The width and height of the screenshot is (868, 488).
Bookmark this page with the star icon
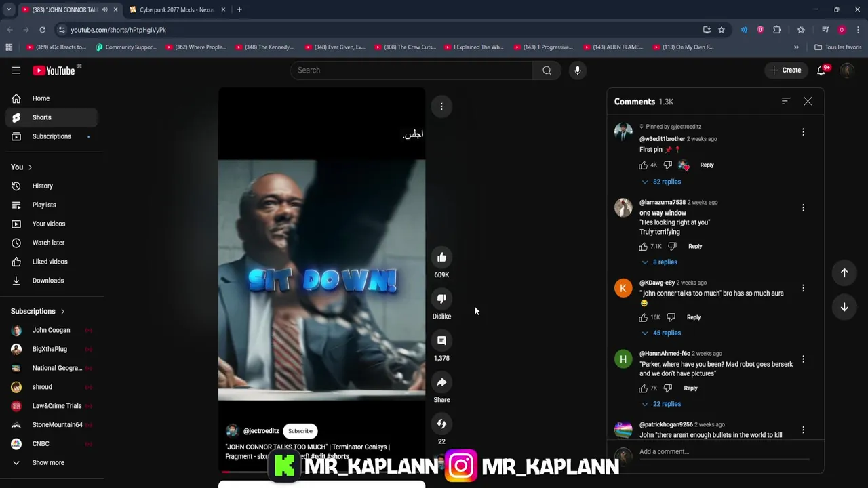coord(722,30)
